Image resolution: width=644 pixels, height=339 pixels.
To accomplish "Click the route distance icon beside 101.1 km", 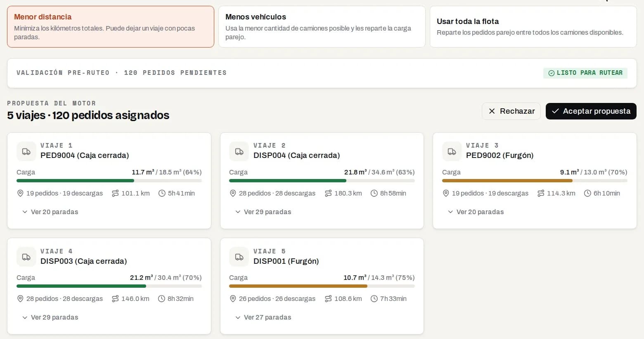I will 115,193.
